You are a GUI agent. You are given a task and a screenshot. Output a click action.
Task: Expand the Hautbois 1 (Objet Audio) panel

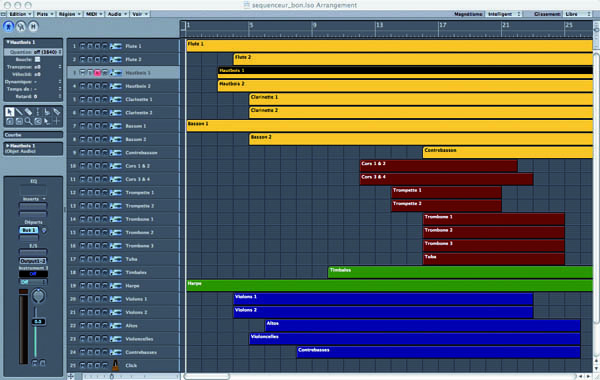pyautogui.click(x=8, y=146)
